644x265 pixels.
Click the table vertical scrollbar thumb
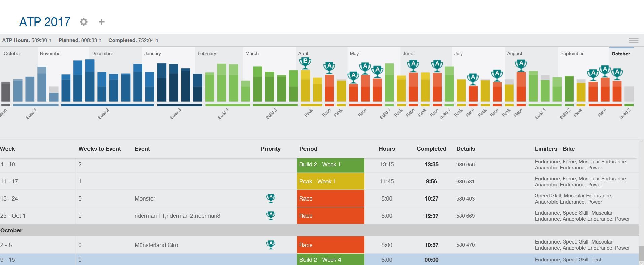pyautogui.click(x=641, y=253)
